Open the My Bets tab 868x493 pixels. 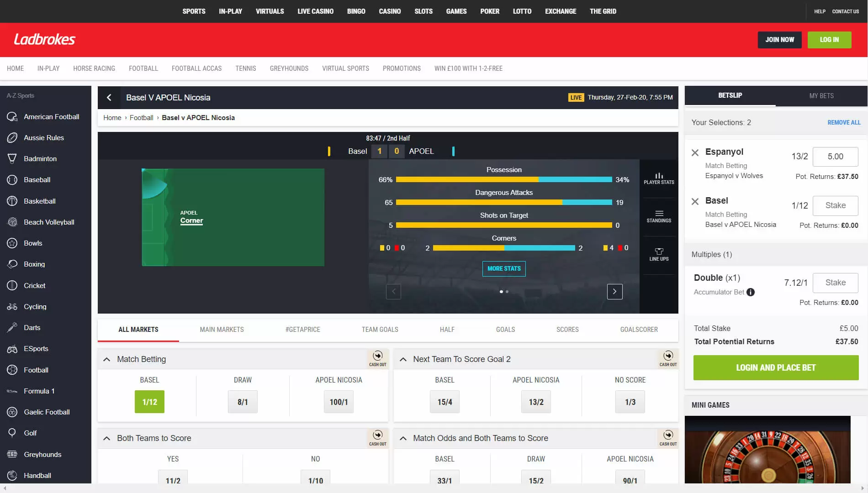821,96
